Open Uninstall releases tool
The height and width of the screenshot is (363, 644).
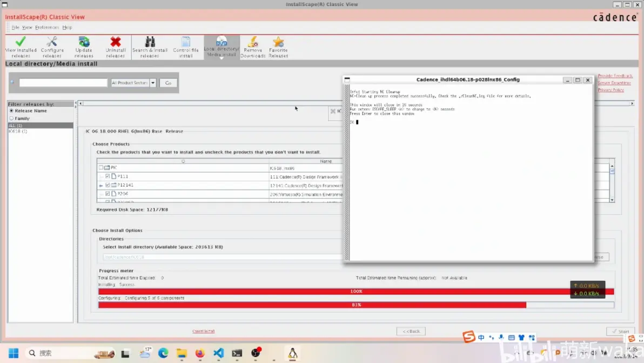pos(116,47)
